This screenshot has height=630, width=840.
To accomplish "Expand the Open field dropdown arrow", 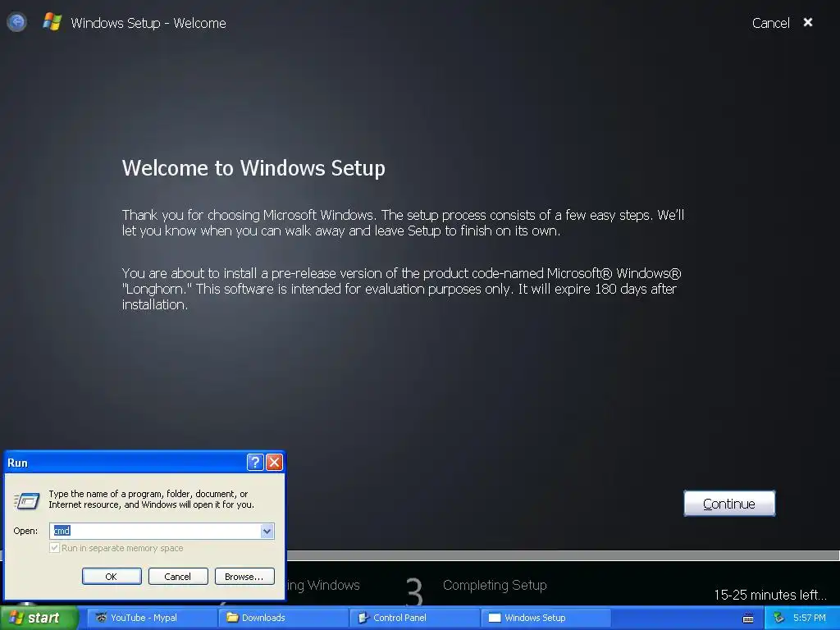I will point(267,531).
